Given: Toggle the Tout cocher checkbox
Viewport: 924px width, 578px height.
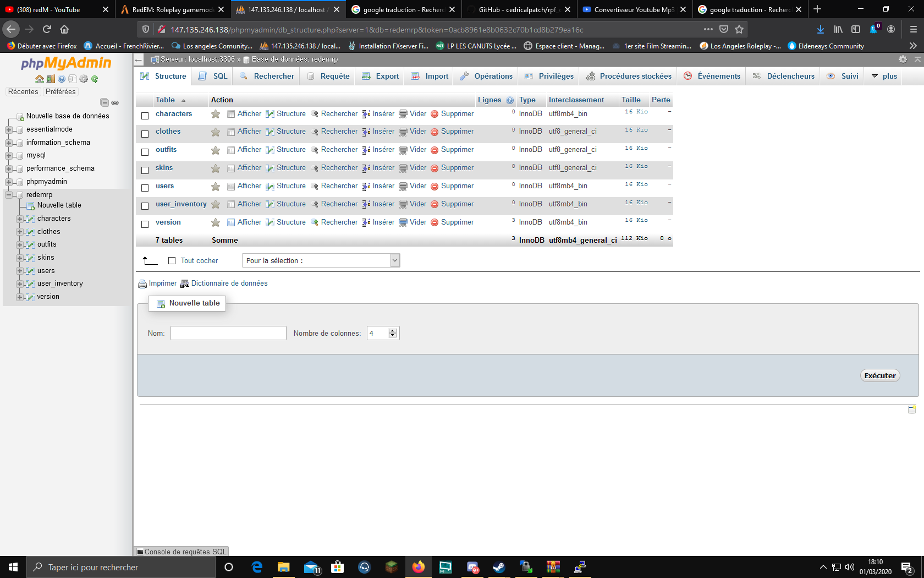Looking at the screenshot, I should 172,261.
